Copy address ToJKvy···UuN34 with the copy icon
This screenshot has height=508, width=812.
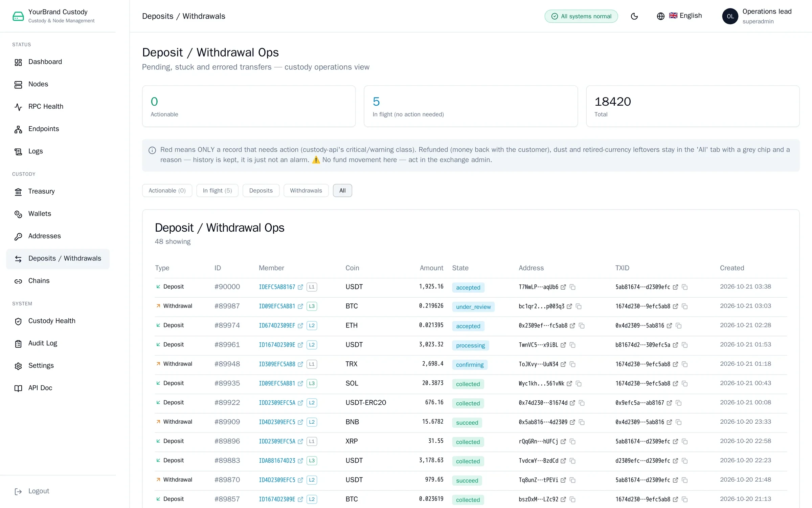point(572,364)
